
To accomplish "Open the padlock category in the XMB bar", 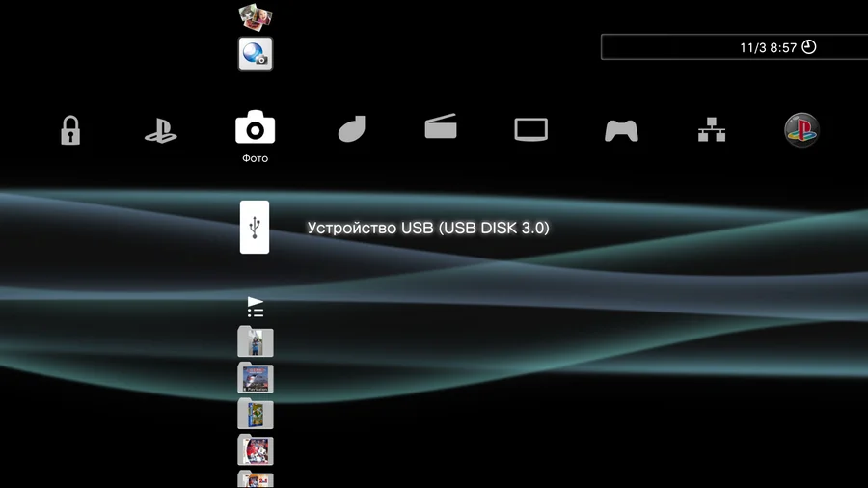I will [x=70, y=130].
